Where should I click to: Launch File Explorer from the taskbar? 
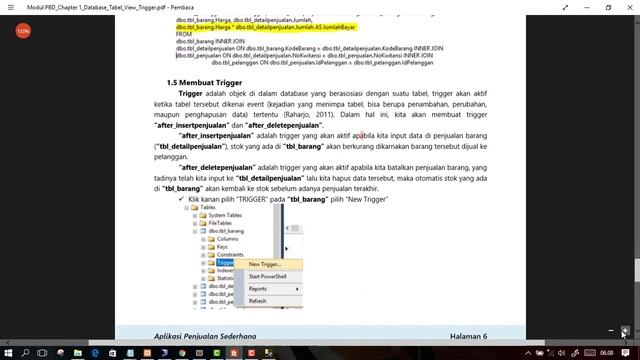point(78,353)
